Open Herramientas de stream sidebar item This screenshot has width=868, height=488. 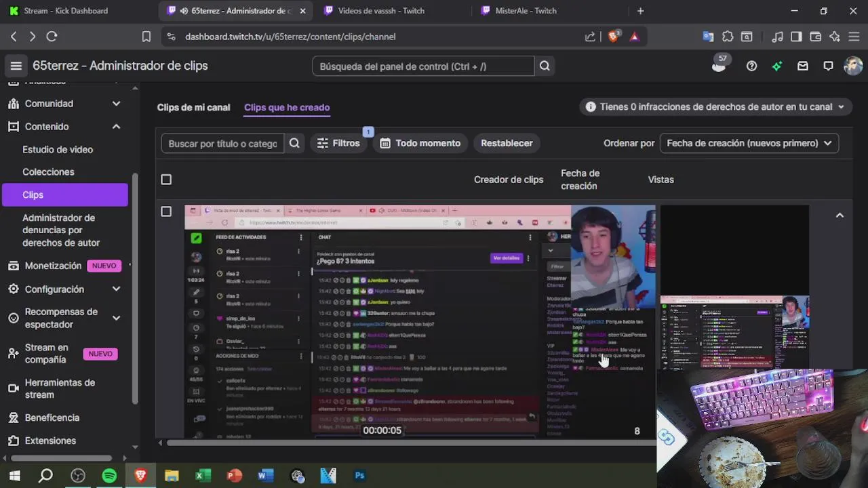click(x=60, y=388)
